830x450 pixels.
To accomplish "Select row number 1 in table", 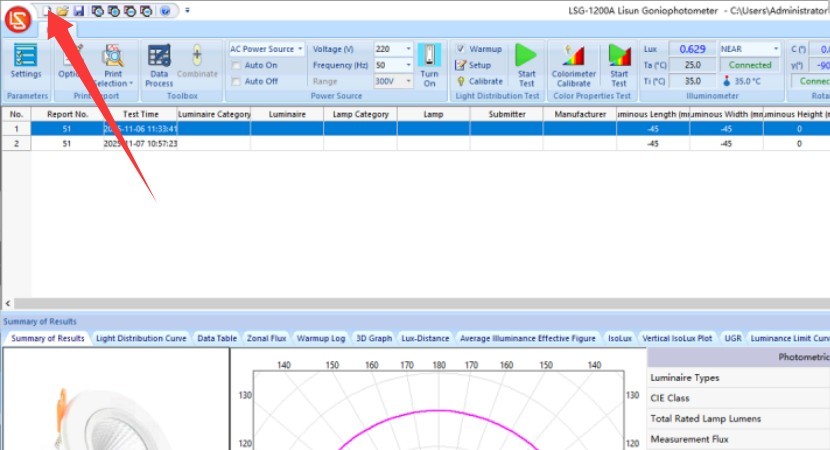I will [x=16, y=129].
